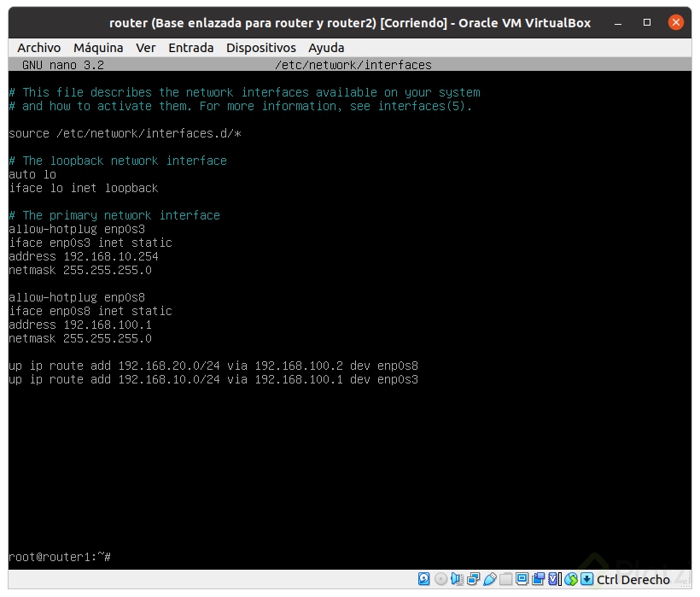
Task: Click the Ctrl Derecho host key label
Action: coord(633,579)
